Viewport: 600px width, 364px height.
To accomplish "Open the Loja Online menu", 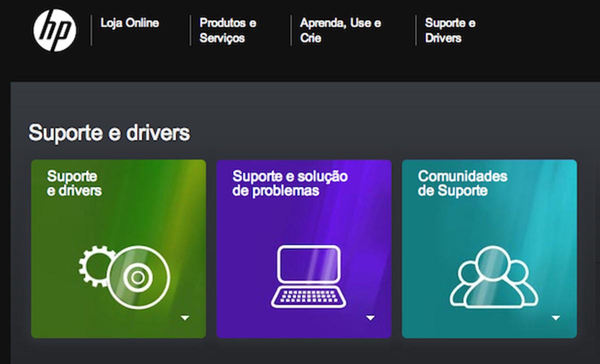I will tap(129, 23).
